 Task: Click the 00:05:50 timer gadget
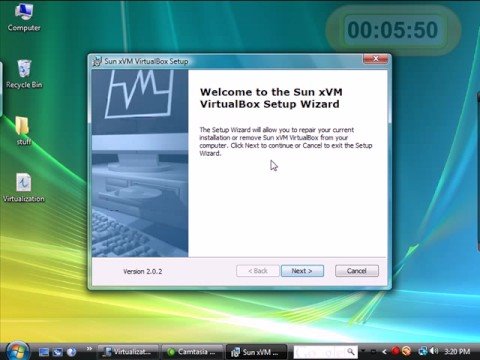[393, 30]
